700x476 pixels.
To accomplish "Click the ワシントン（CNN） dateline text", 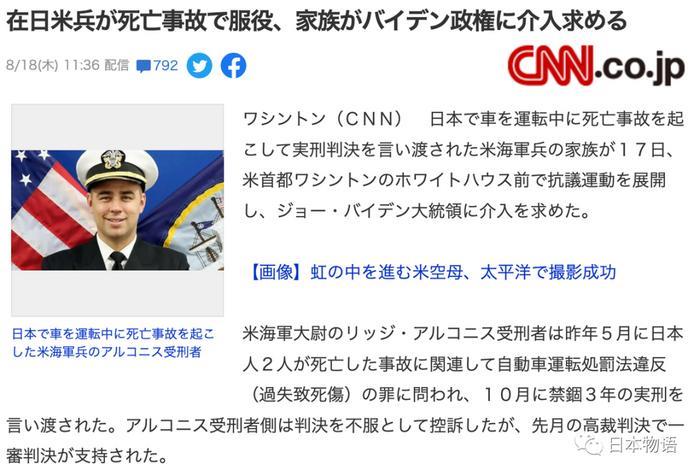I will 324,119.
